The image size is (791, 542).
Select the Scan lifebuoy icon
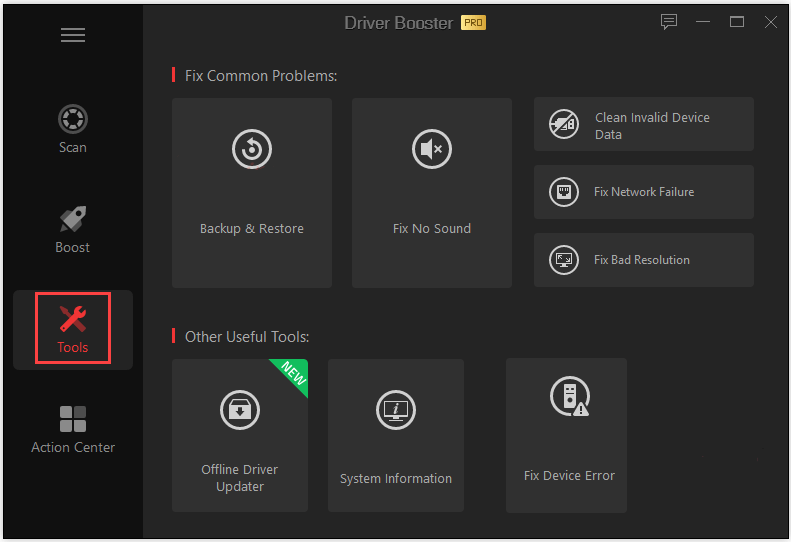[73, 119]
